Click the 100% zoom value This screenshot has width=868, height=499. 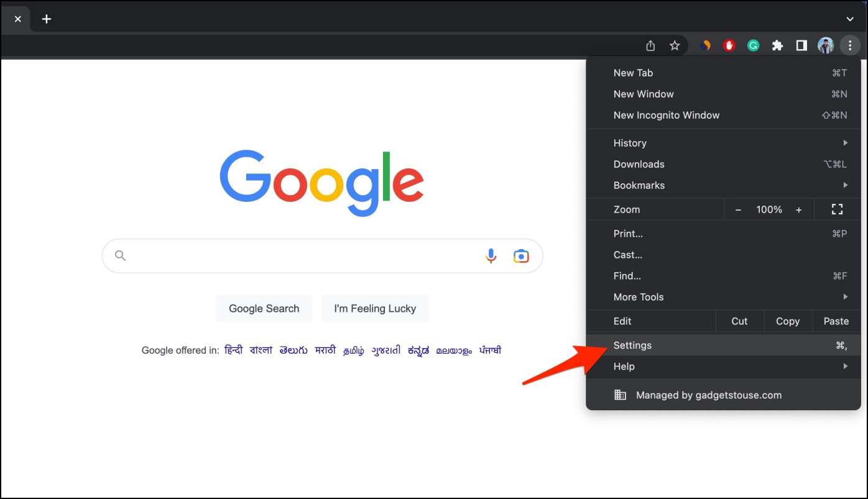pyautogui.click(x=769, y=209)
